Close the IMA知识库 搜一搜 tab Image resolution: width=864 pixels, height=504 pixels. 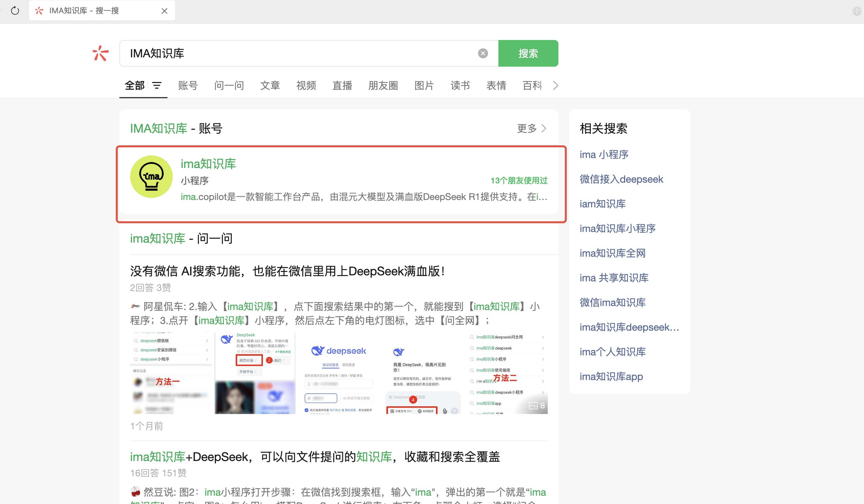point(164,11)
